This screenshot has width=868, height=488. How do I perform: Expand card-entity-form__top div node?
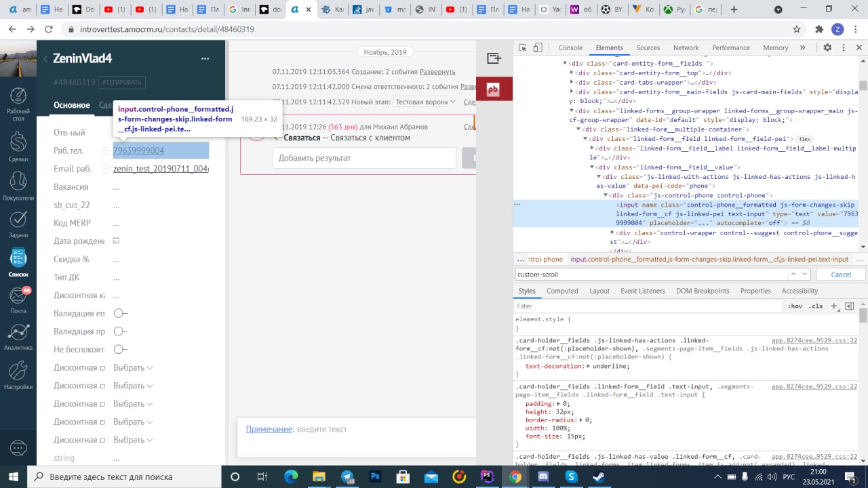click(x=572, y=73)
